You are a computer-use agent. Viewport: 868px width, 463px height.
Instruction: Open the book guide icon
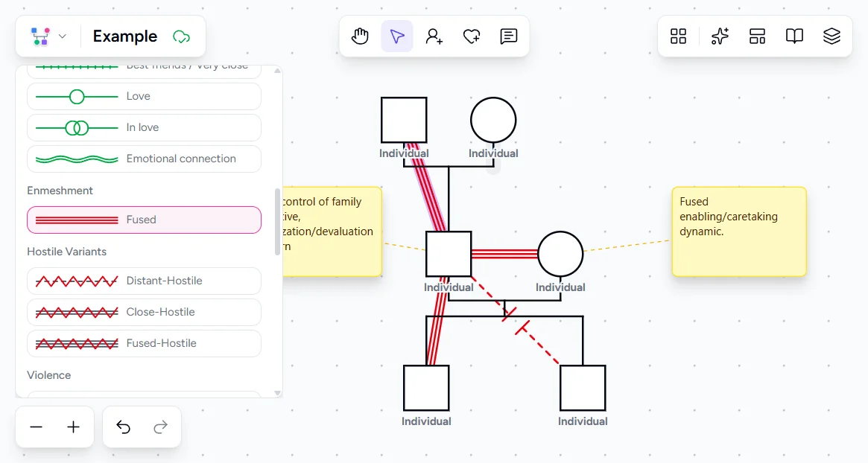(x=794, y=36)
